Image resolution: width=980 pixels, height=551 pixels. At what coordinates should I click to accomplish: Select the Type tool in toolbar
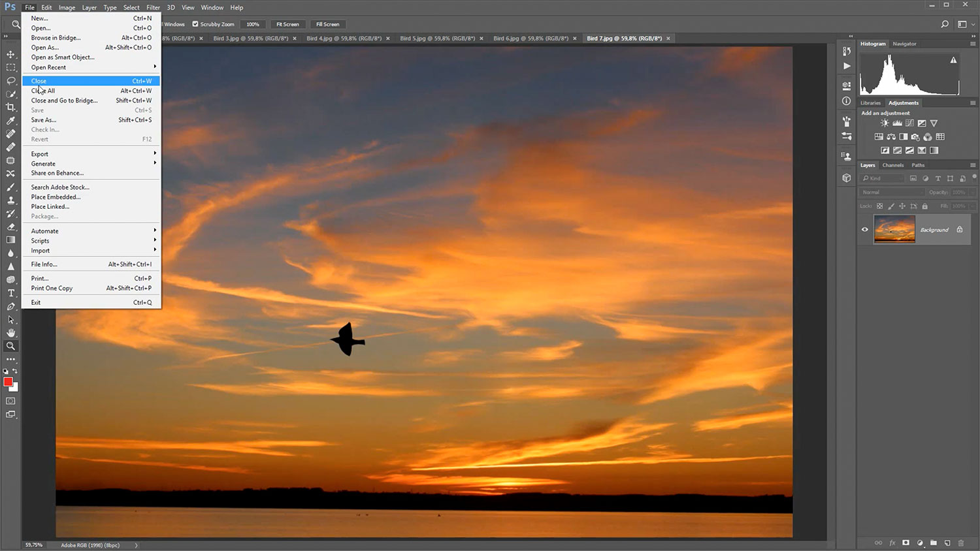(10, 293)
